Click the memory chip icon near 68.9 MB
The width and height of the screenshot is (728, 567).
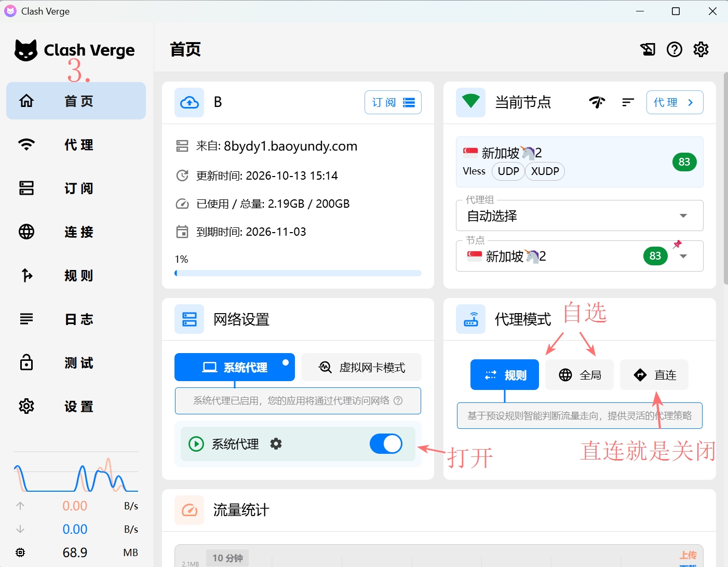(20, 552)
